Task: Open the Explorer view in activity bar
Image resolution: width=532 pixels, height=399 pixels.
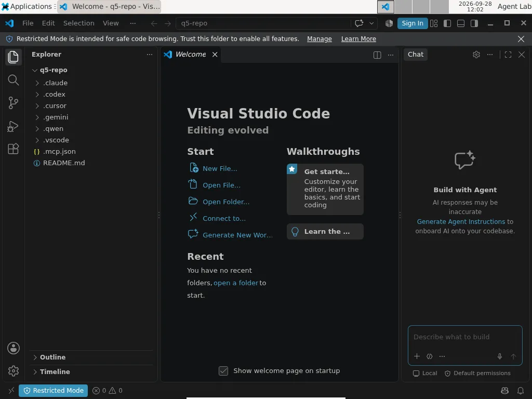Action: (13, 57)
